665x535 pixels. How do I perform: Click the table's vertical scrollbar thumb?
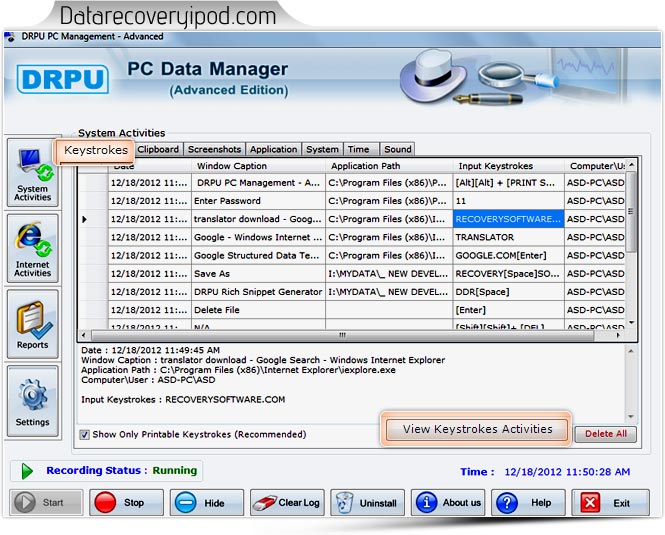[x=631, y=211]
